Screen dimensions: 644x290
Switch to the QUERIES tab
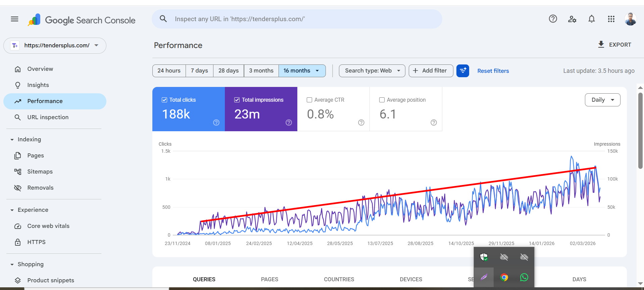click(x=204, y=279)
